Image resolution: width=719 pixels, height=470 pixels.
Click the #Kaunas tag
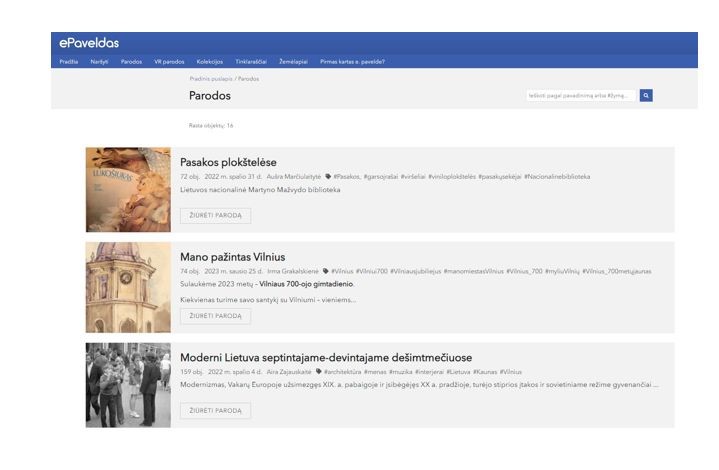point(485,372)
